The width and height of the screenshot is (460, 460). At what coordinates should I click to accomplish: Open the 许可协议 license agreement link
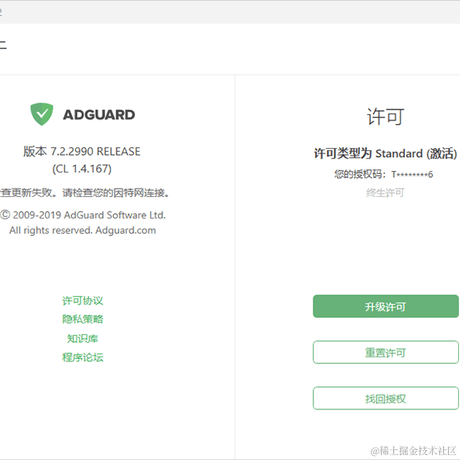(83, 301)
